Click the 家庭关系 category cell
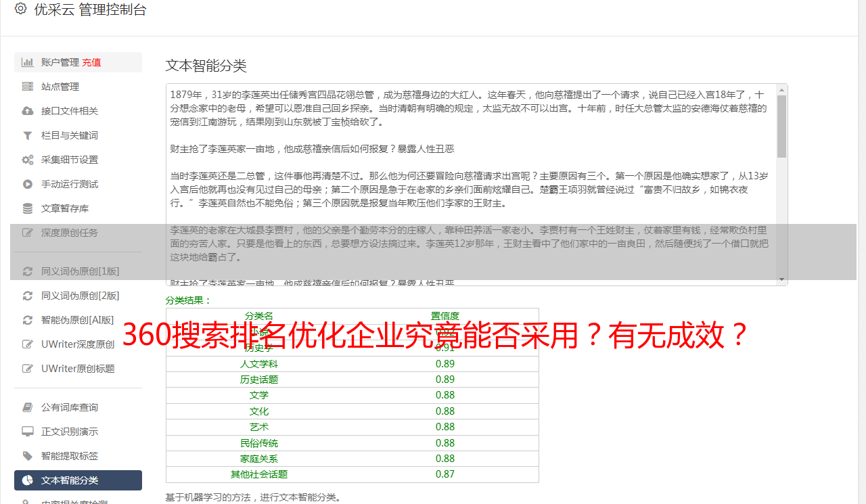Image resolution: width=866 pixels, height=504 pixels. pos(258,459)
